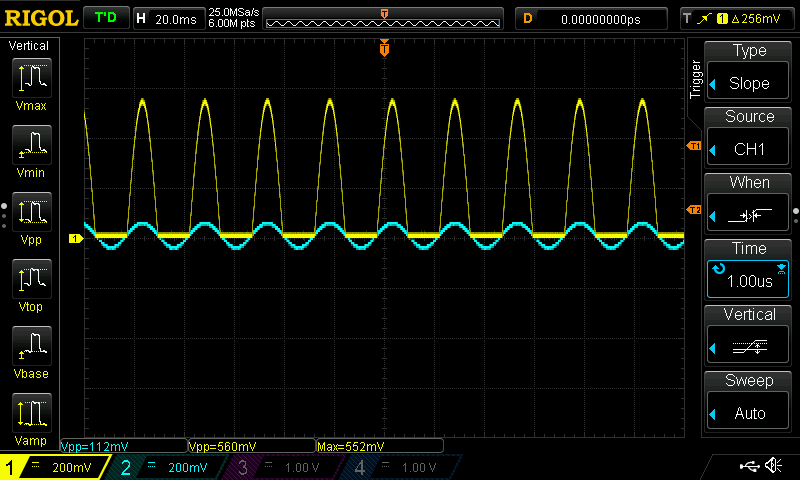Toggle channel 4 at 1.00 V
Image resolution: width=800 pixels, height=480 pixels.
399,467
